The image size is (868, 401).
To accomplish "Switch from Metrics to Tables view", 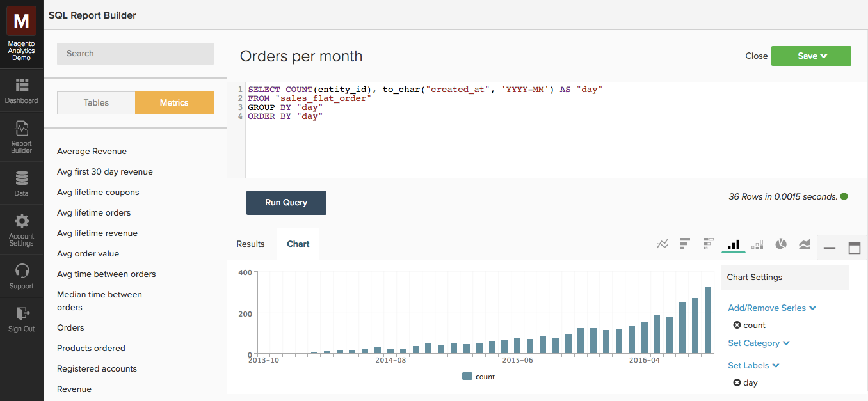I will (x=95, y=102).
